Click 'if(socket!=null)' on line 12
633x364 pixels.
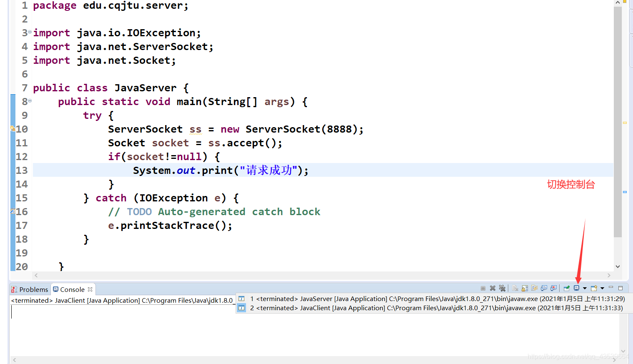(158, 157)
